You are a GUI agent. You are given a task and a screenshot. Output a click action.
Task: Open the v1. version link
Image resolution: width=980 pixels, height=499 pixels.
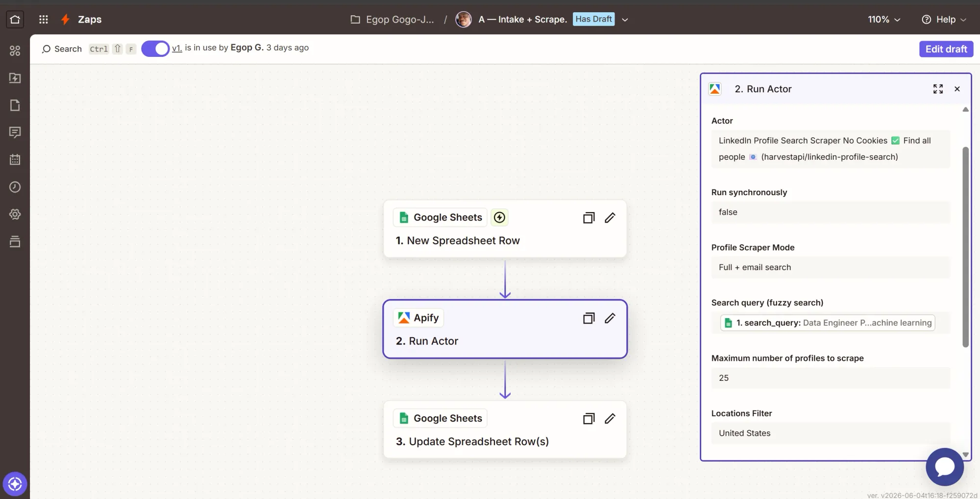click(x=177, y=48)
